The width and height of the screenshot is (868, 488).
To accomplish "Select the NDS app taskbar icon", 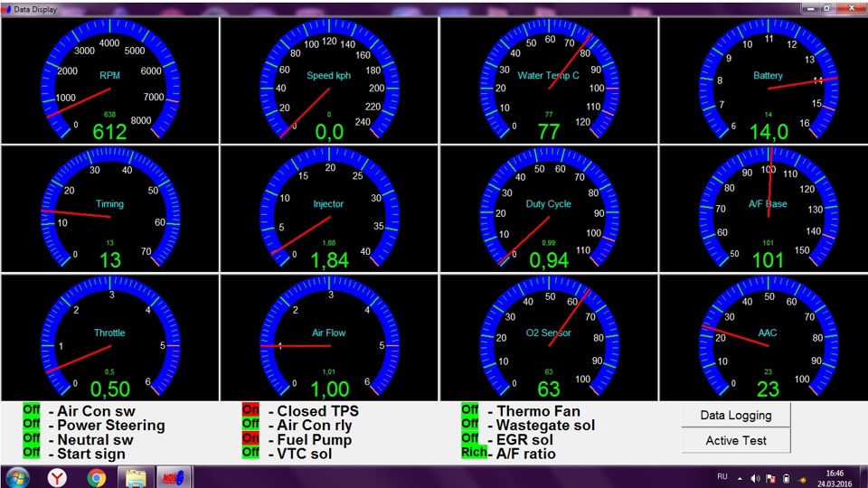I will point(174,477).
